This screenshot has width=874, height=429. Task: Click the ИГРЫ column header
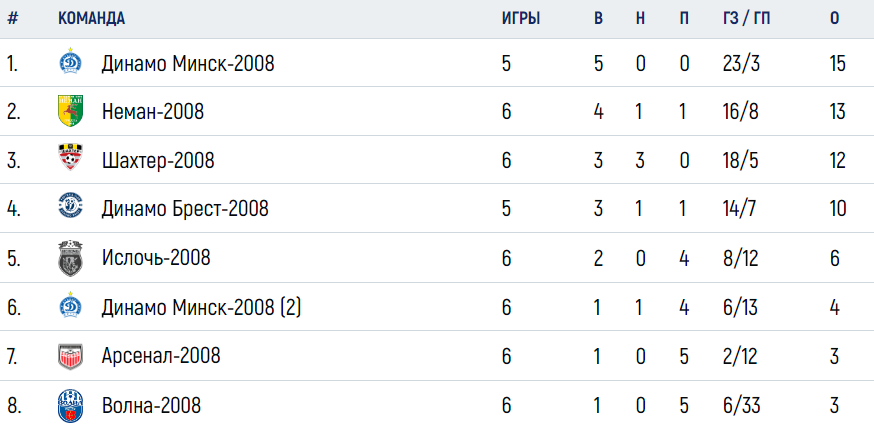coord(521,18)
